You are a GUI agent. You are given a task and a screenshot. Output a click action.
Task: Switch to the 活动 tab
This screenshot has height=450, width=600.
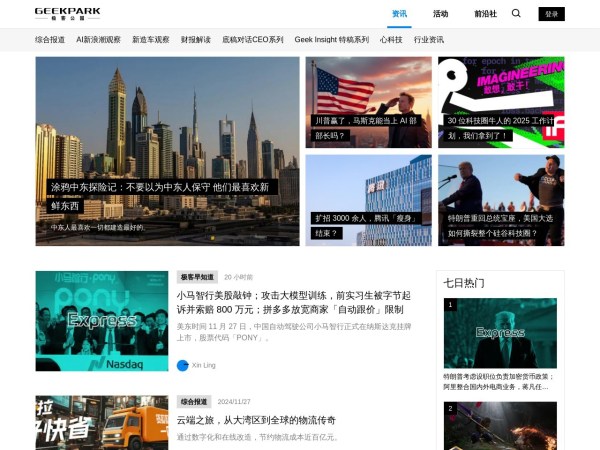pos(440,14)
